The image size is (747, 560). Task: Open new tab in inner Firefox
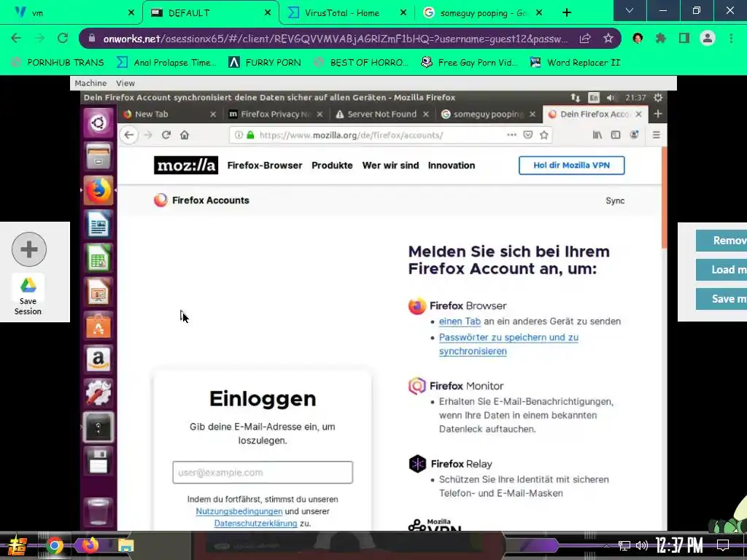pos(658,114)
